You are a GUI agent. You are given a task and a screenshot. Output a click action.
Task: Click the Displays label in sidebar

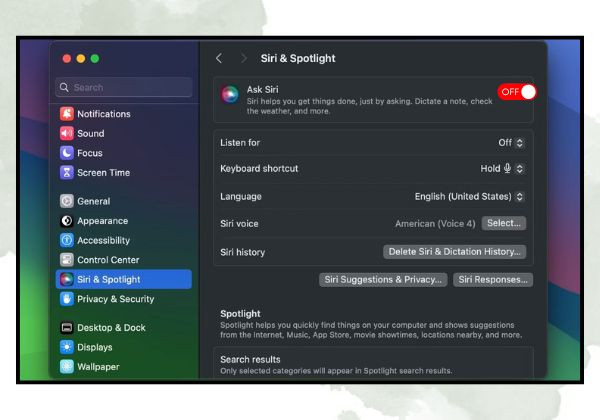click(95, 347)
